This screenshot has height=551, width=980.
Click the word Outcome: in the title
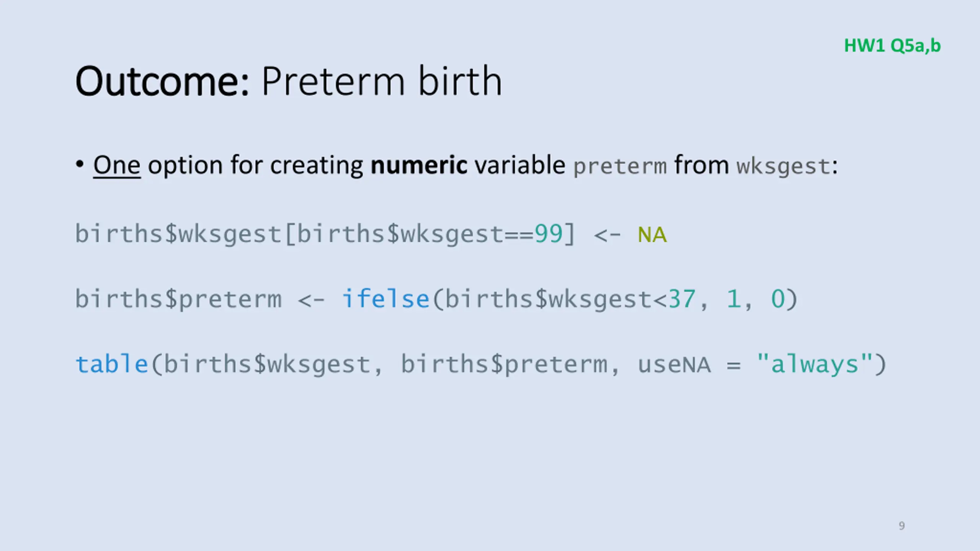pyautogui.click(x=162, y=81)
